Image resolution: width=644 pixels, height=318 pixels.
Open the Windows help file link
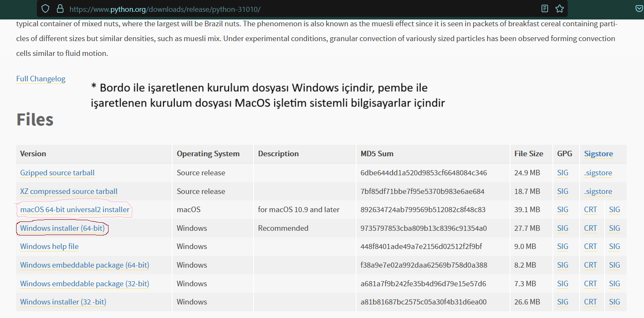click(x=49, y=246)
